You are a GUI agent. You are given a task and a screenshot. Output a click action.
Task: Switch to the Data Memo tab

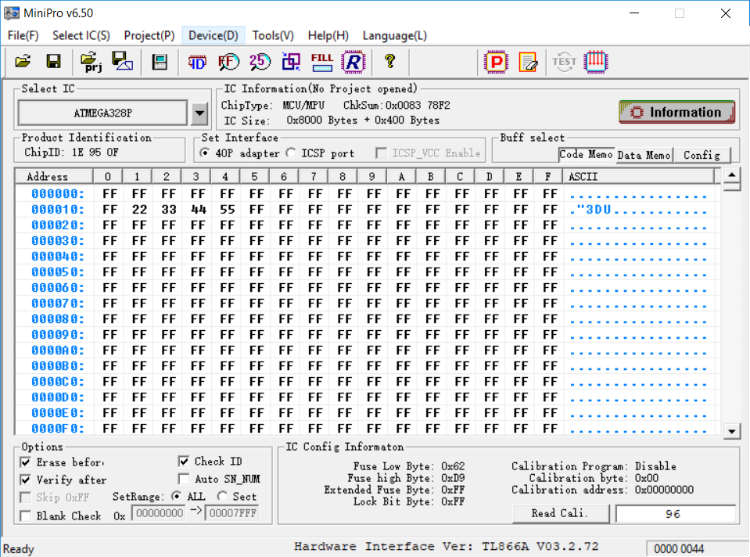click(644, 155)
